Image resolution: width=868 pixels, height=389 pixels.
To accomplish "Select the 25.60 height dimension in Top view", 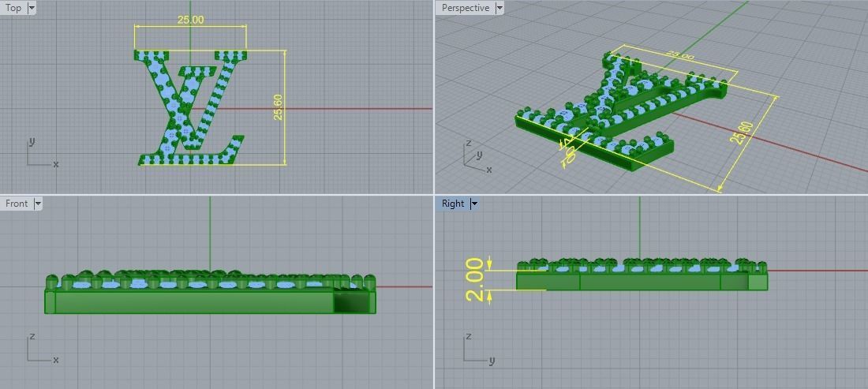I will click(278, 107).
